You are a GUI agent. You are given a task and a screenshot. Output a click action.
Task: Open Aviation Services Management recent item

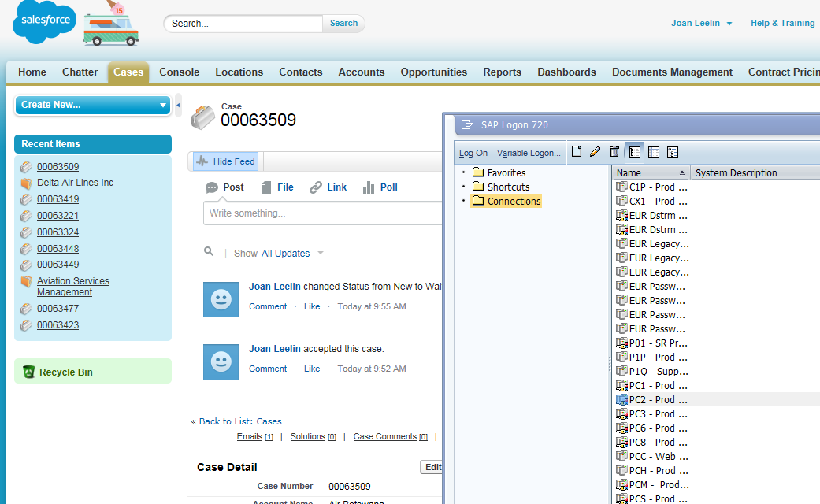click(72, 287)
